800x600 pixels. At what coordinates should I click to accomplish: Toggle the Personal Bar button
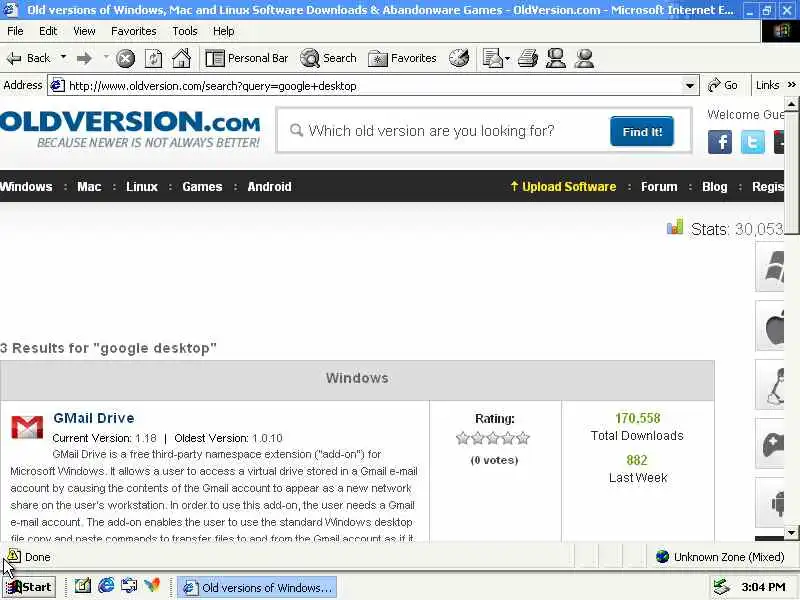click(247, 58)
